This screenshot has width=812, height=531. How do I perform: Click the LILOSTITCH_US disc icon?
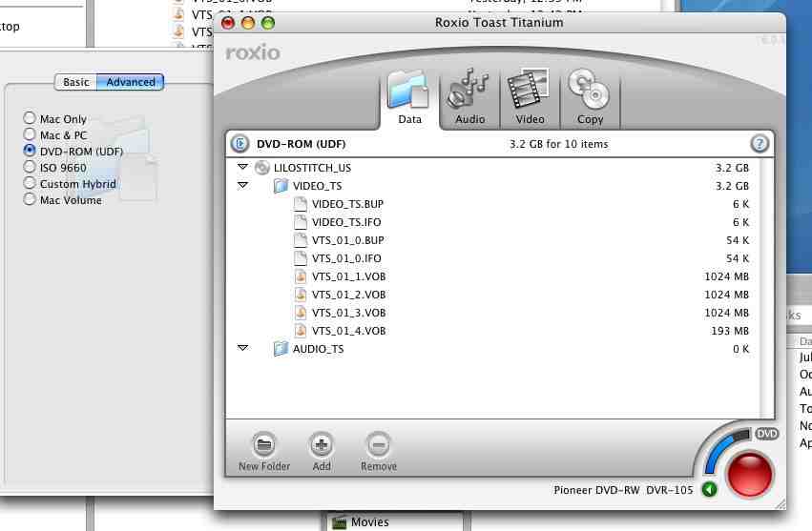(x=262, y=167)
